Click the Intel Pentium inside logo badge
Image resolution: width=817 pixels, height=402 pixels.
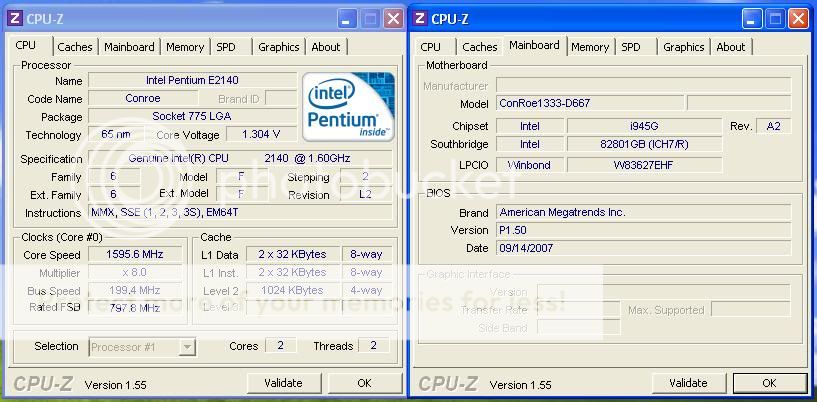[x=348, y=107]
